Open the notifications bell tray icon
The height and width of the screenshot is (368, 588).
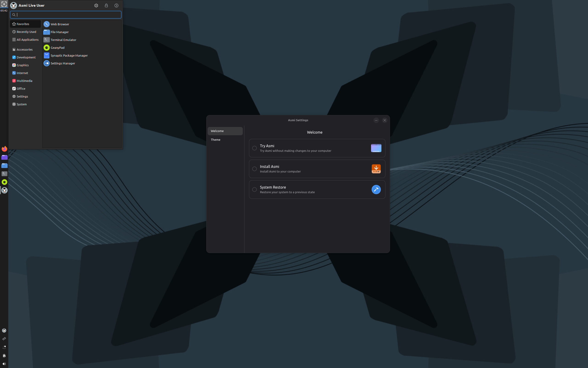pos(4,347)
